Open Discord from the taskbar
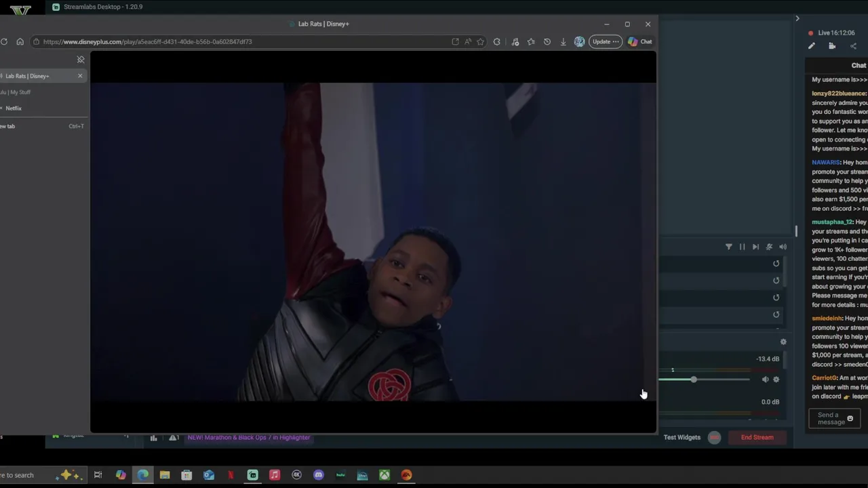868x488 pixels. (x=319, y=475)
